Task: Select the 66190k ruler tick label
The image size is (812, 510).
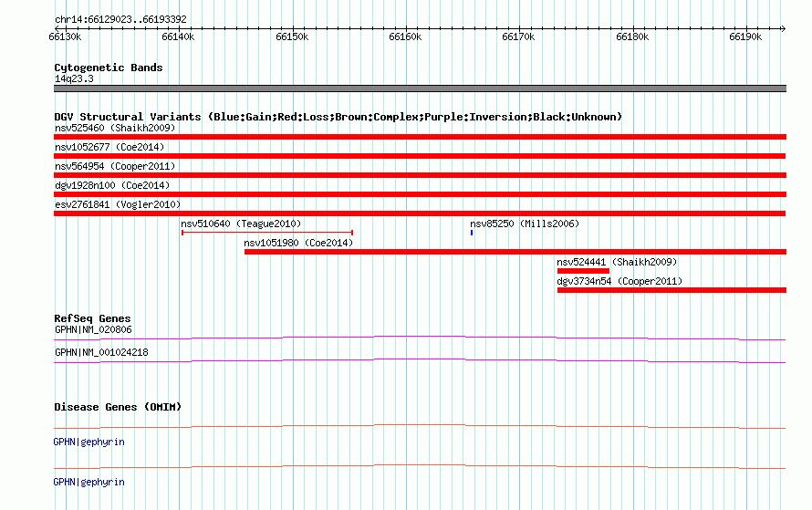Action: (x=745, y=36)
